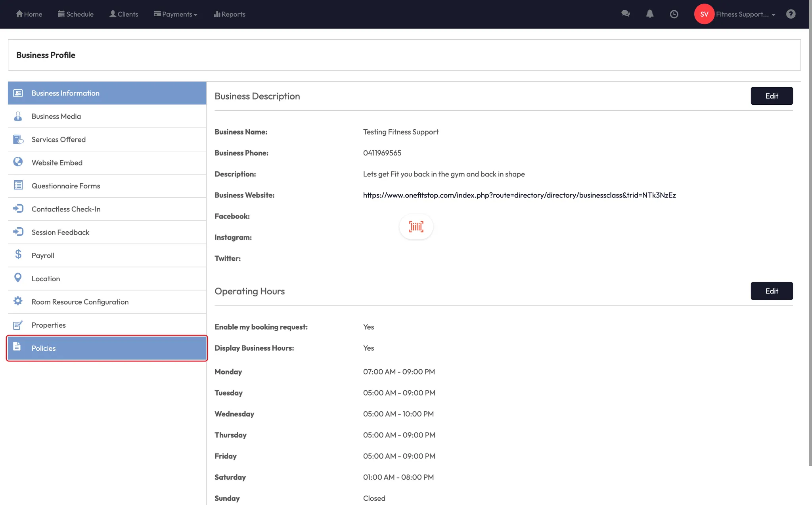Click the red barcode scanner icon
Screen dimensions: 812x505
(x=416, y=227)
